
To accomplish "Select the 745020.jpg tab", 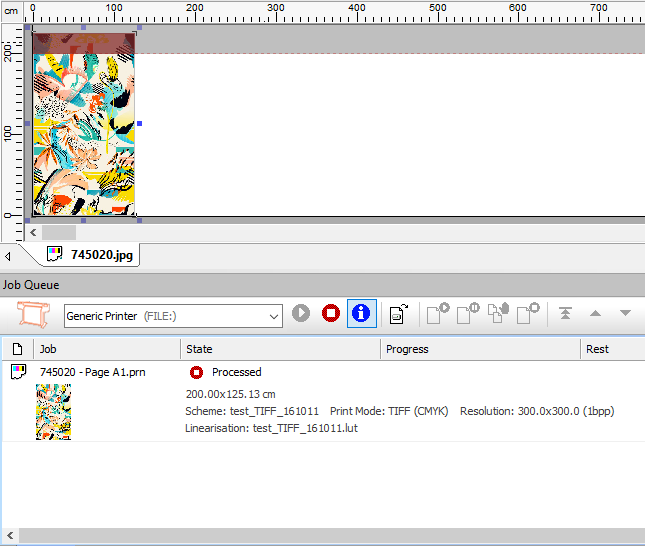I will (90, 255).
